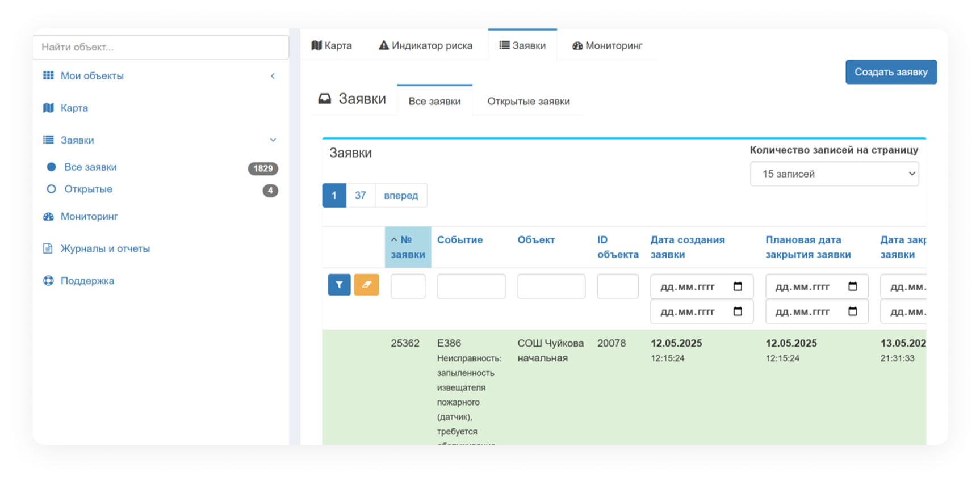980x481 pixels.
Task: Click the Найти объект search field
Action: coord(161,47)
